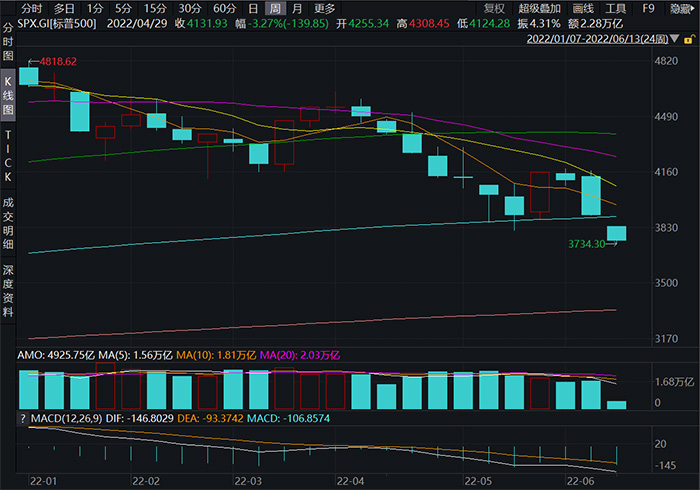Click the last candlestick near 3734.30
The image size is (700, 490).
(616, 233)
